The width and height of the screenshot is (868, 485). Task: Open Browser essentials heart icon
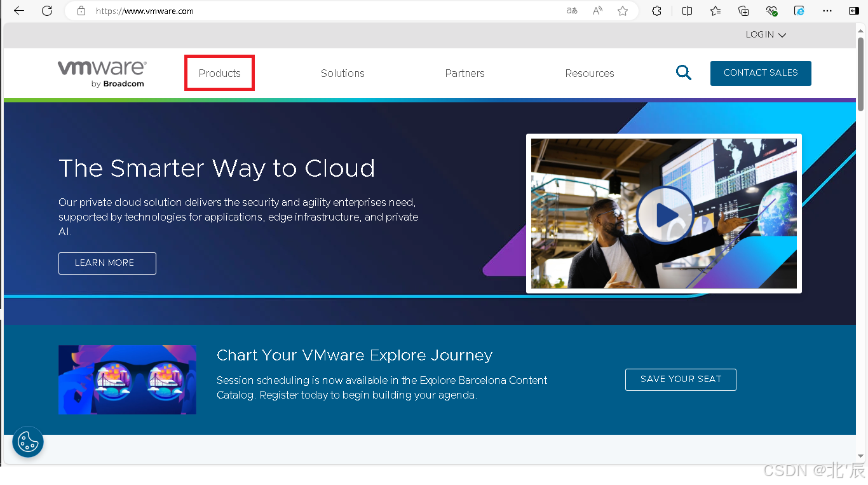click(771, 11)
